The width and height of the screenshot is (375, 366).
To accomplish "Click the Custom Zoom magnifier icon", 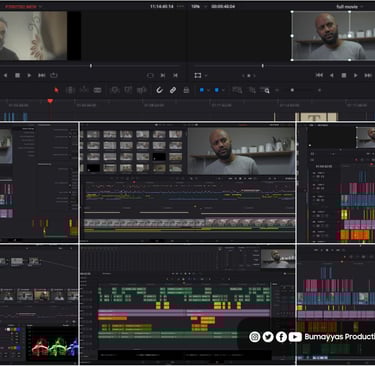I will 266,90.
